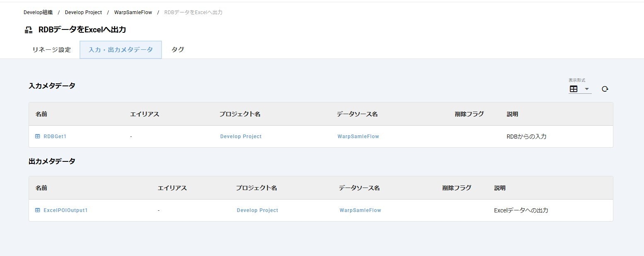
Task: Click the 削除フラグ column header
Action: click(469, 114)
